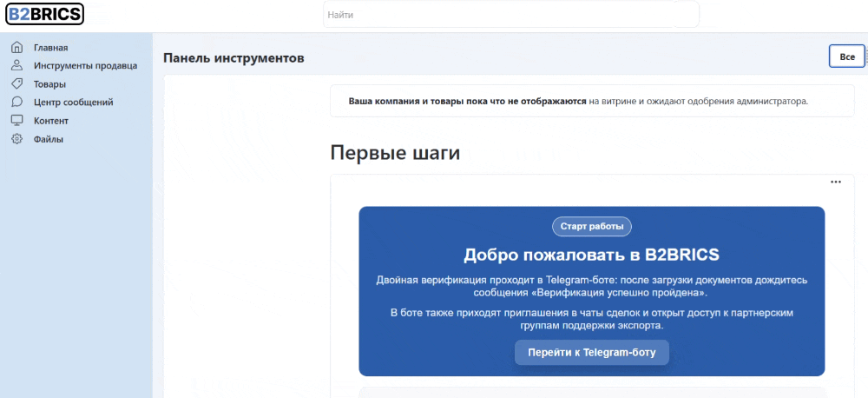Click the gear icon beside Файлы
868x398 pixels.
17,138
